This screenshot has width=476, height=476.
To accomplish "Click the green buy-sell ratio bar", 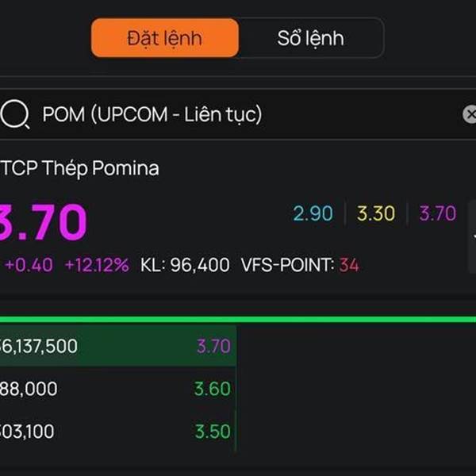I will (x=238, y=320).
